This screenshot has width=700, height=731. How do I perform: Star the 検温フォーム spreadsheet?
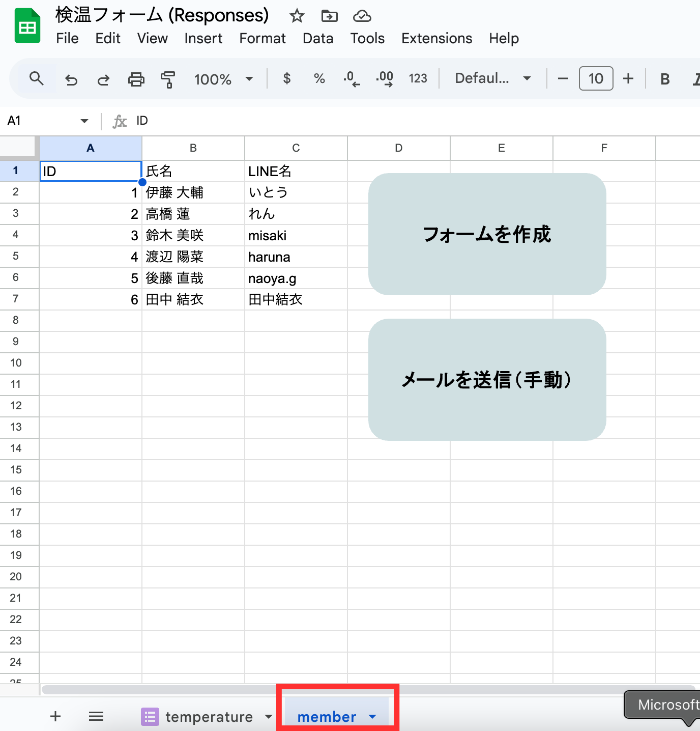click(297, 16)
